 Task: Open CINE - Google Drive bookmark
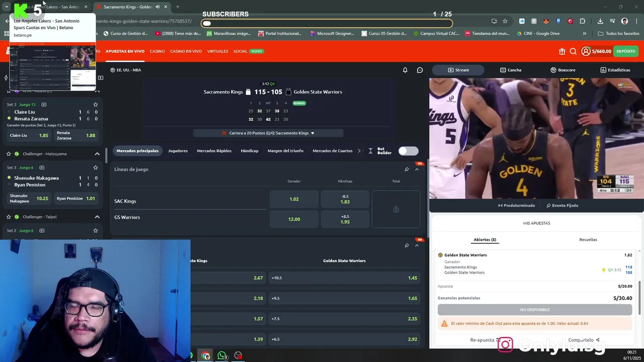tap(538, 34)
